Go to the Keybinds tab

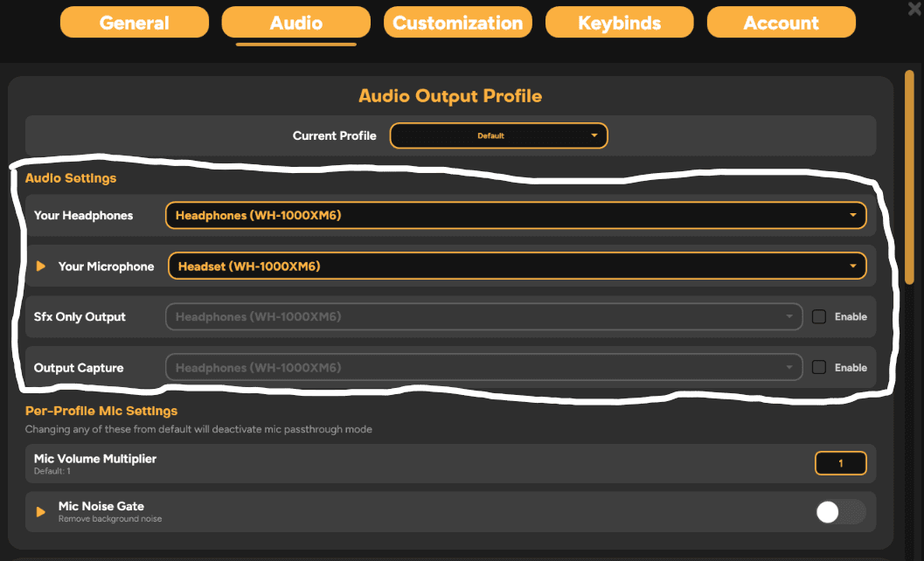click(x=619, y=23)
